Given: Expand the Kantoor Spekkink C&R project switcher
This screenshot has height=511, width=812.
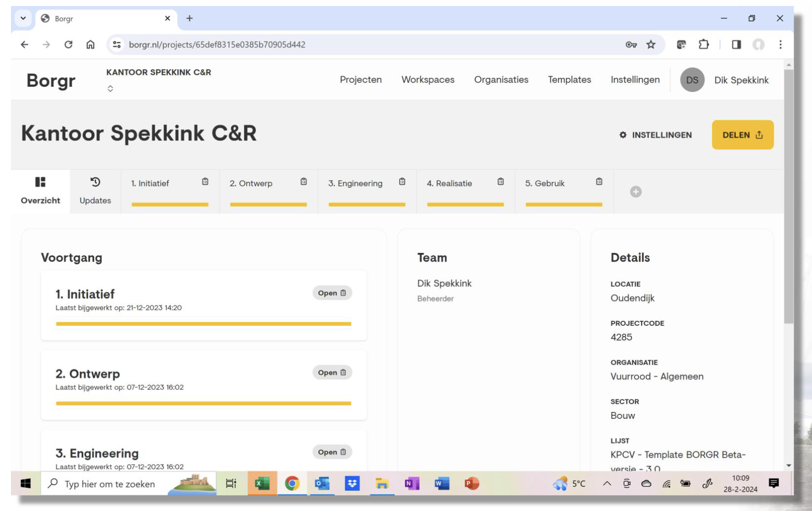Looking at the screenshot, I should coord(111,88).
